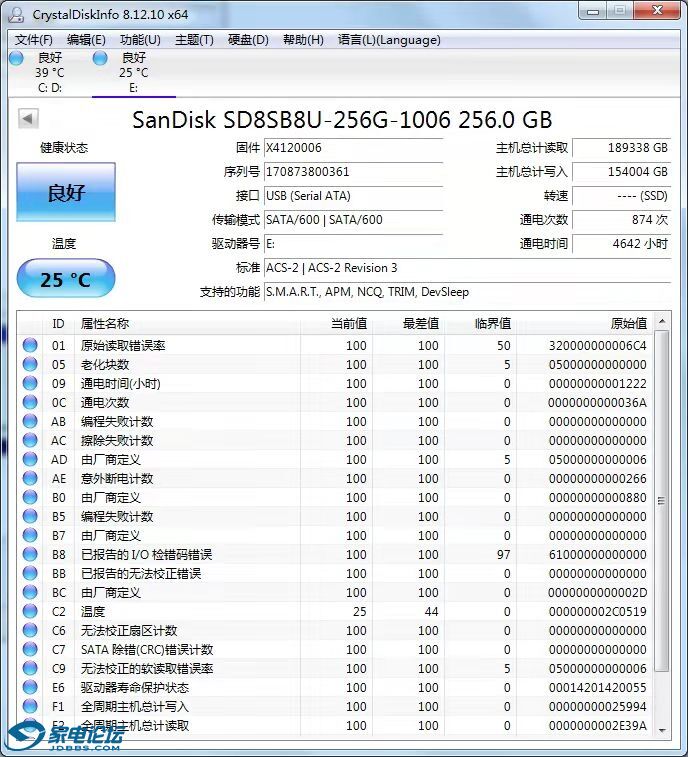Select the SATA 除错(CRC)错误计数 row
The image size is (688, 757).
coord(337,649)
